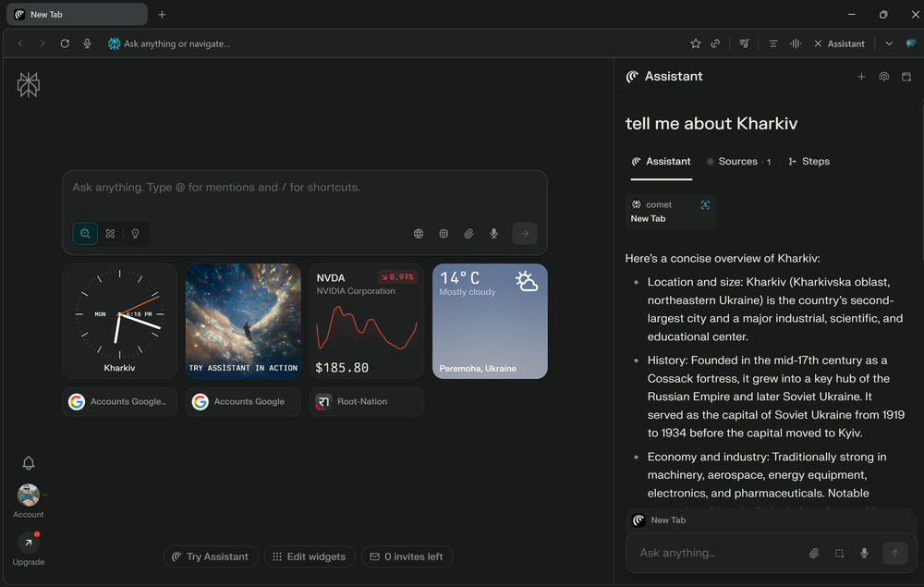
Task: Click the screenshot icon on the comet chip
Action: (x=705, y=204)
